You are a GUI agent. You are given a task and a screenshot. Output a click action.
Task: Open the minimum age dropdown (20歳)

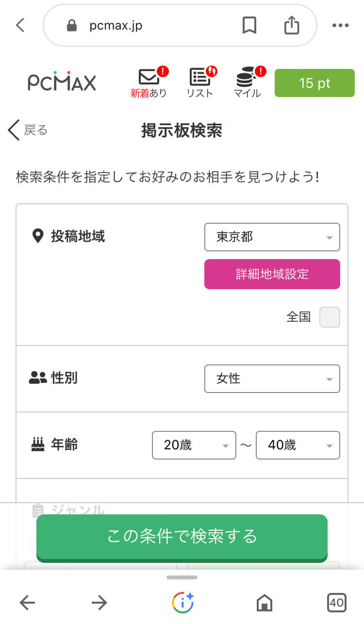pos(194,445)
